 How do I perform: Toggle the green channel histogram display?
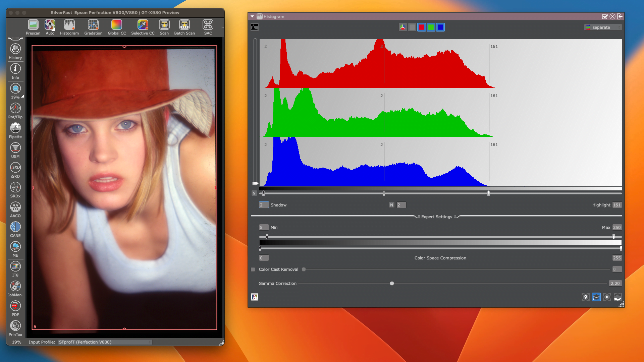(431, 27)
